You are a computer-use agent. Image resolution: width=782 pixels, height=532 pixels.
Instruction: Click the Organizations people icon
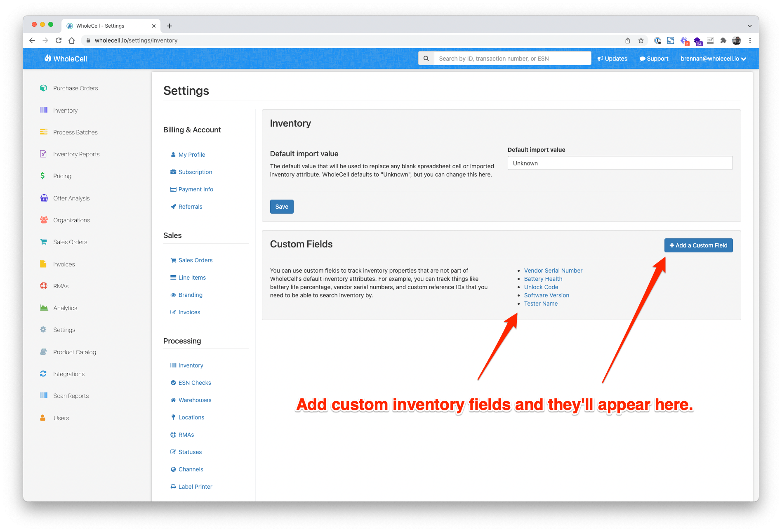tap(44, 220)
